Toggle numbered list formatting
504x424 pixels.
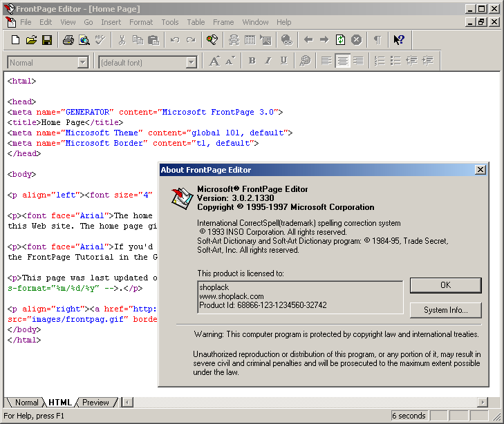point(380,61)
